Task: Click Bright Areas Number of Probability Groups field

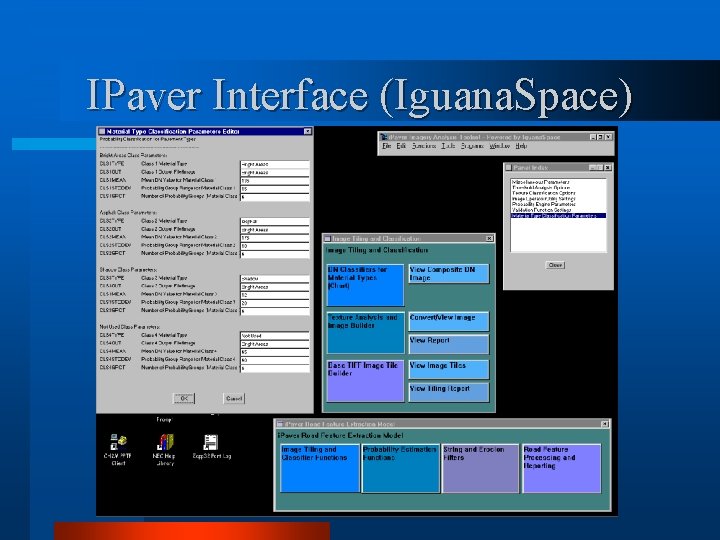Action: (275, 197)
